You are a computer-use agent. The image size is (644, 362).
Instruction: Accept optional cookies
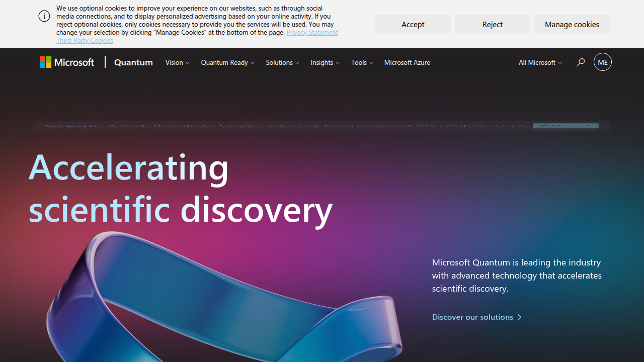[413, 24]
